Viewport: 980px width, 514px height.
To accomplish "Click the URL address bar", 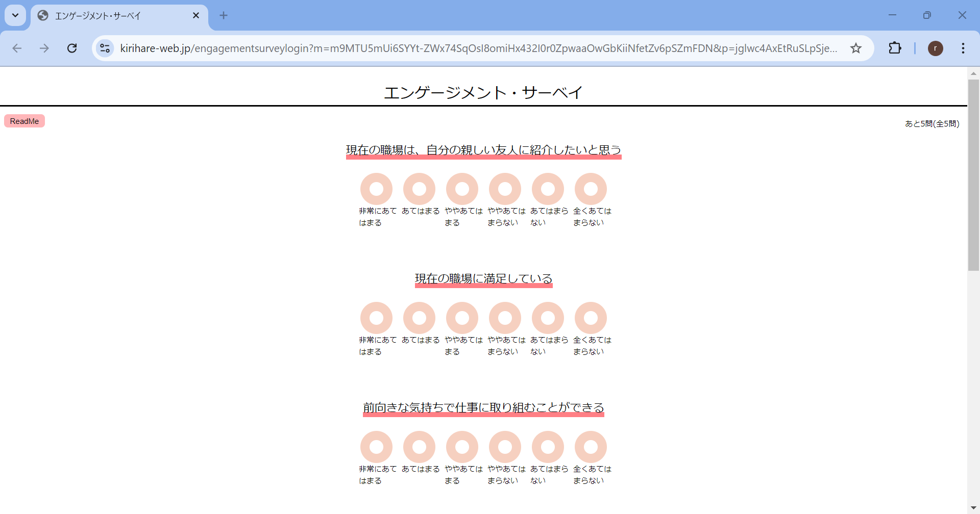I will click(x=479, y=48).
